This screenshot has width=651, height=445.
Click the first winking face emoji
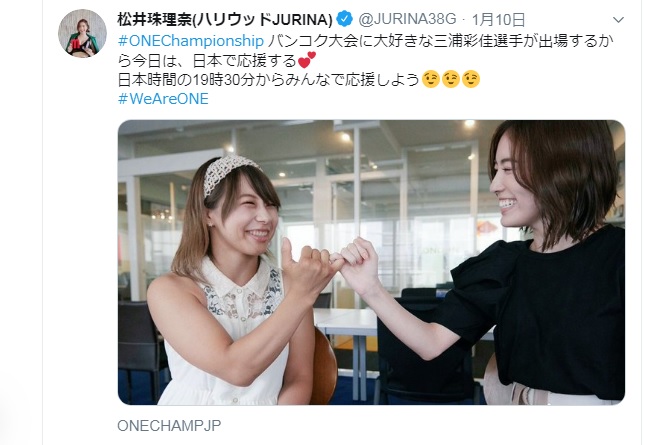pyautogui.click(x=431, y=79)
